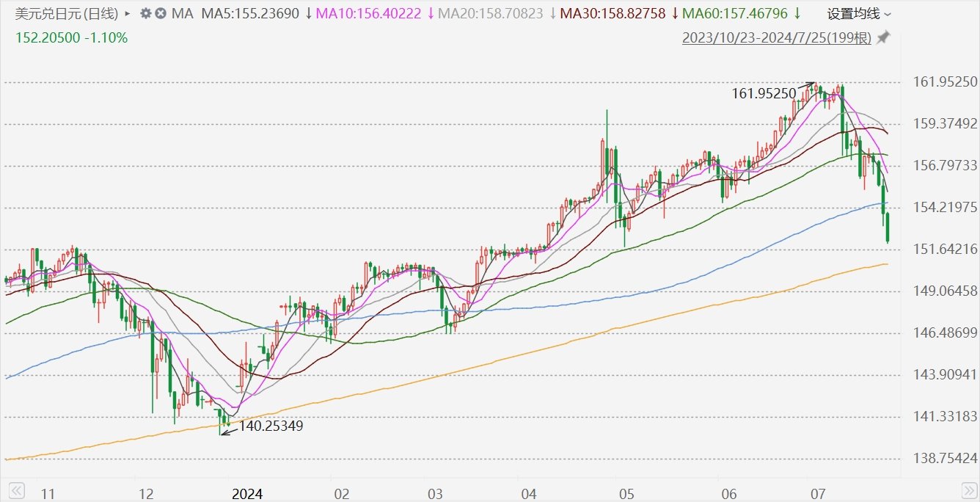
Task: Click the 159.37492 price axis label
Action: tap(946, 123)
